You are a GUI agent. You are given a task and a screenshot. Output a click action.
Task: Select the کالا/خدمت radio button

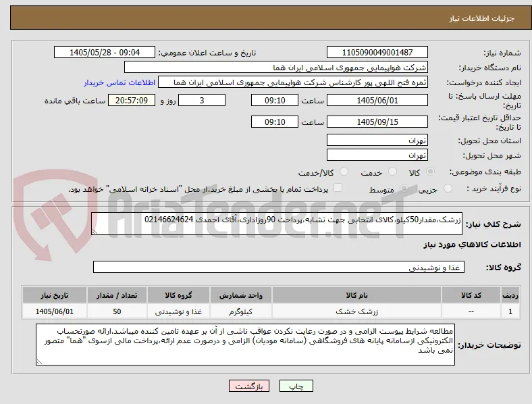[x=344, y=172]
